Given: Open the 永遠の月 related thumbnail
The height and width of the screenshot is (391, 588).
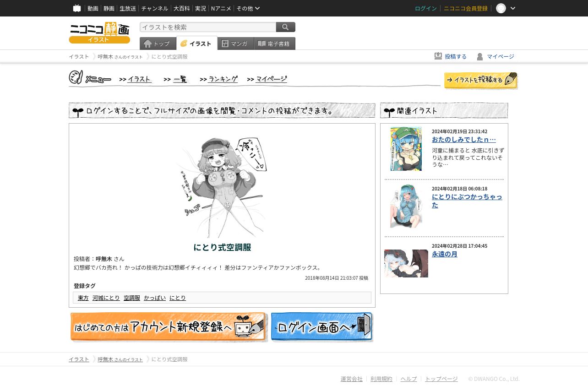Looking at the screenshot, I should coord(406,263).
